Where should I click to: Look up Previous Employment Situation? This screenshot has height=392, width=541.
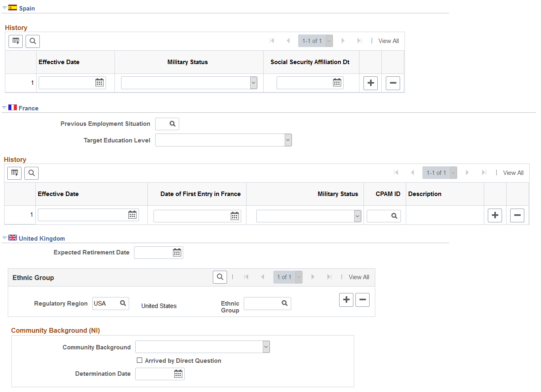click(x=173, y=124)
